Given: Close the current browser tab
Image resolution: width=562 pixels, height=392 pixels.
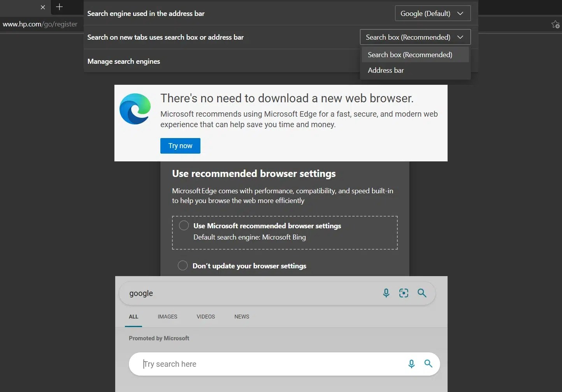Looking at the screenshot, I should pos(43,7).
